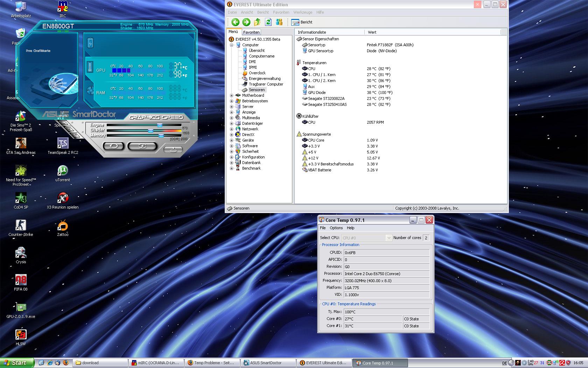Switch to the Menü tab in EVEREST

click(233, 32)
